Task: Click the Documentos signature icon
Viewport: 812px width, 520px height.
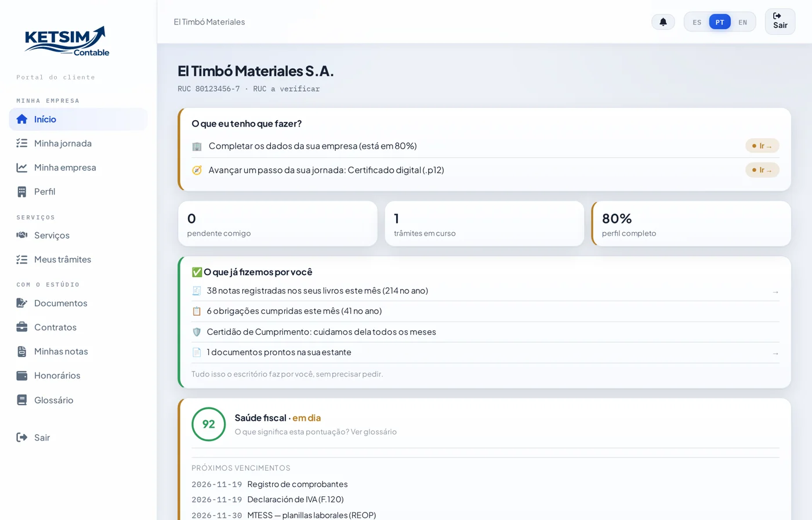Action: (x=22, y=303)
